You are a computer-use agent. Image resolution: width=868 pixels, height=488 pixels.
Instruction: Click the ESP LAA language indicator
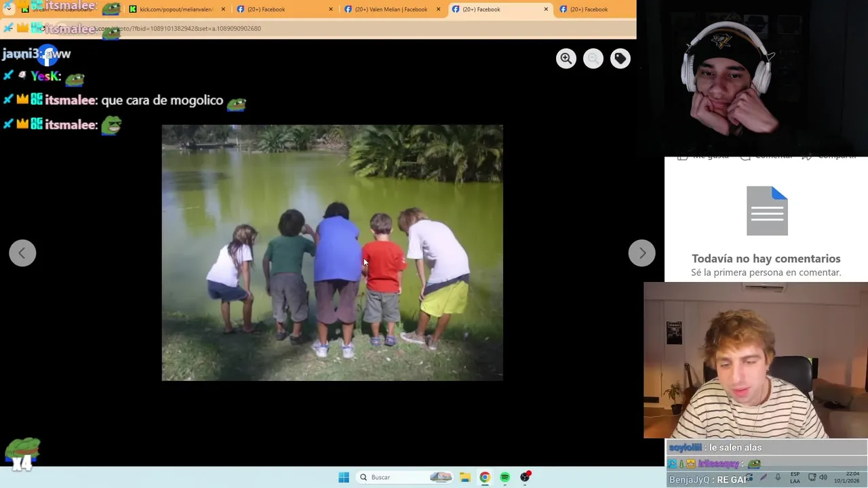795,477
